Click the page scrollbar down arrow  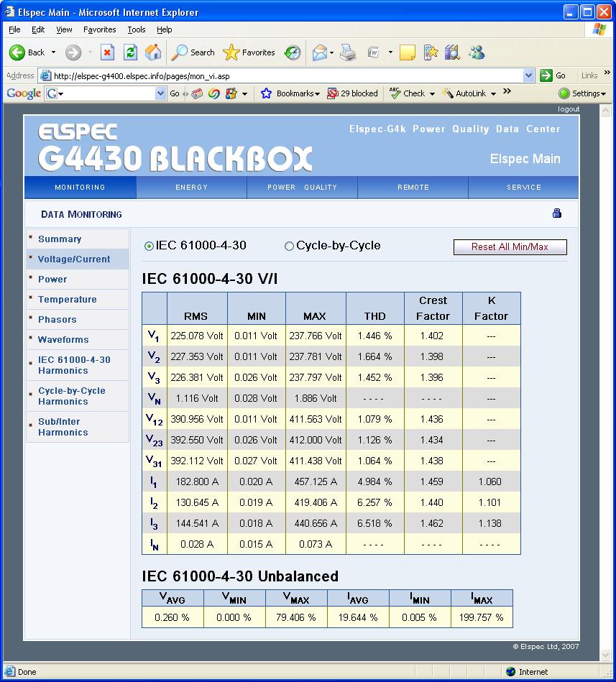605,655
